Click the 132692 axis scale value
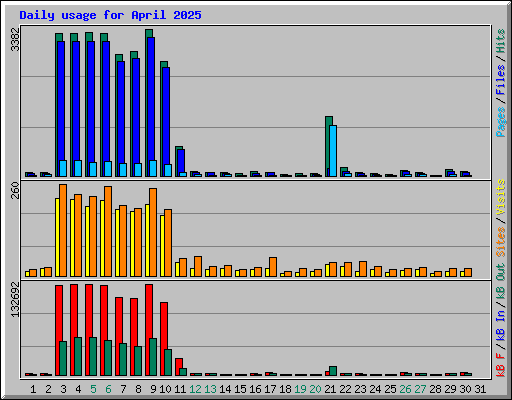 [15, 300]
